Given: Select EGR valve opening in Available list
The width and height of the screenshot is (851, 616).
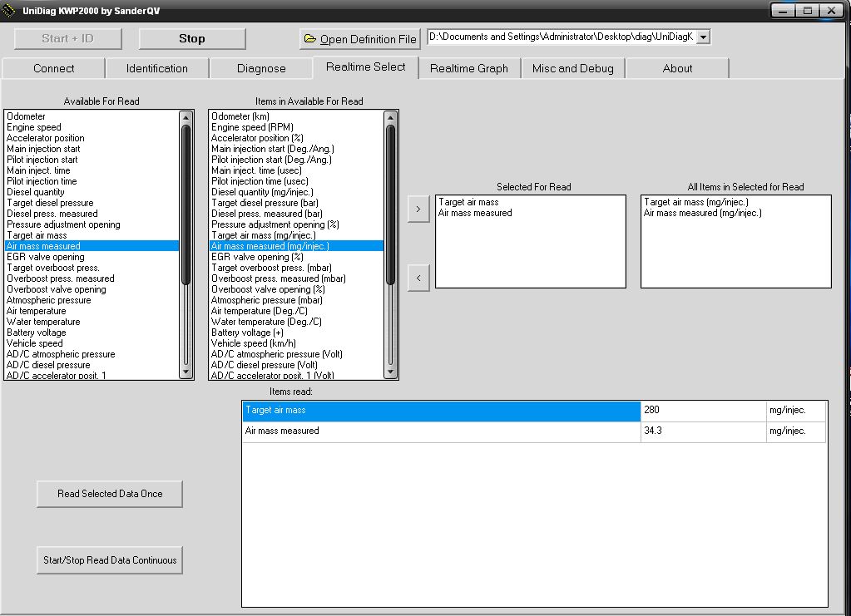Looking at the screenshot, I should (x=46, y=257).
